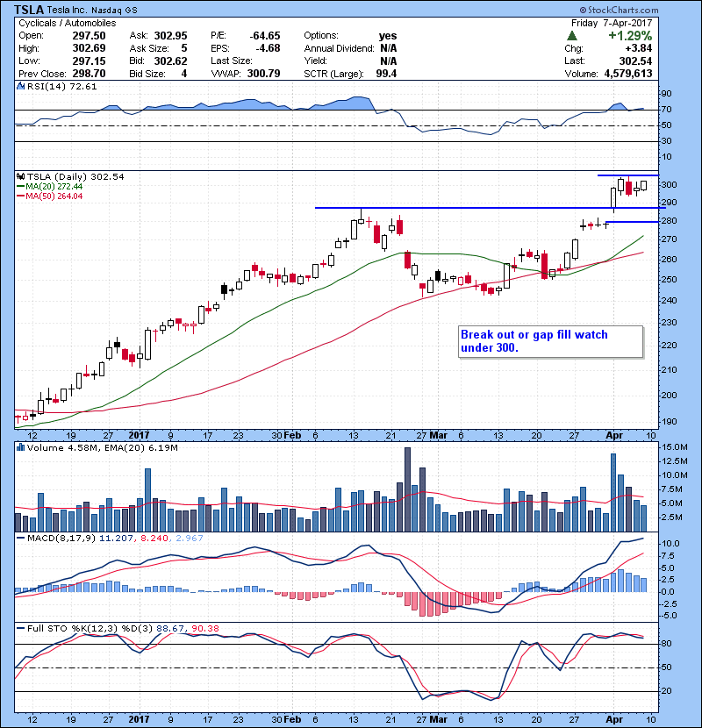Select the Prev Close value 298.70
This screenshot has width=702, height=728.
(x=89, y=74)
